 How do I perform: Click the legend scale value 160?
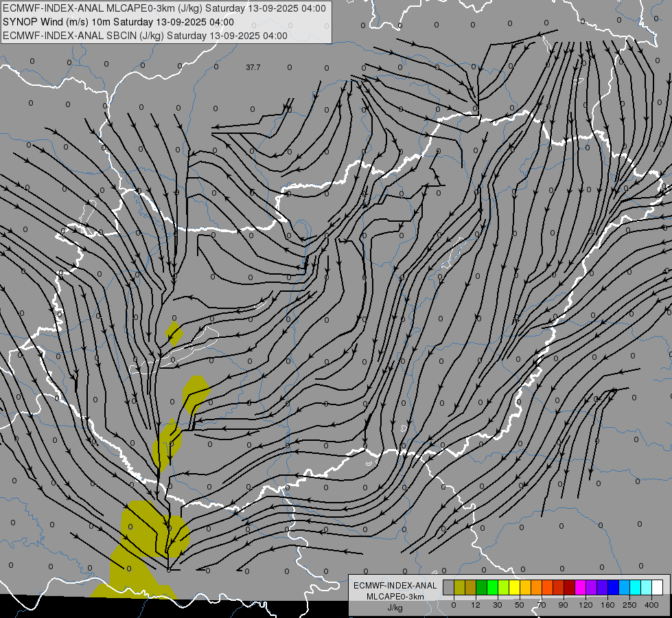(607, 605)
